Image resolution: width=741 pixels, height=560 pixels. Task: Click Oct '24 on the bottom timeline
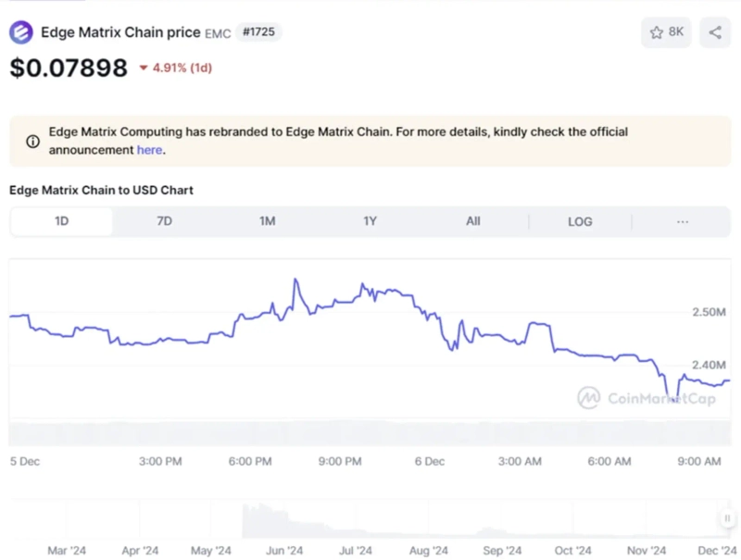click(572, 551)
